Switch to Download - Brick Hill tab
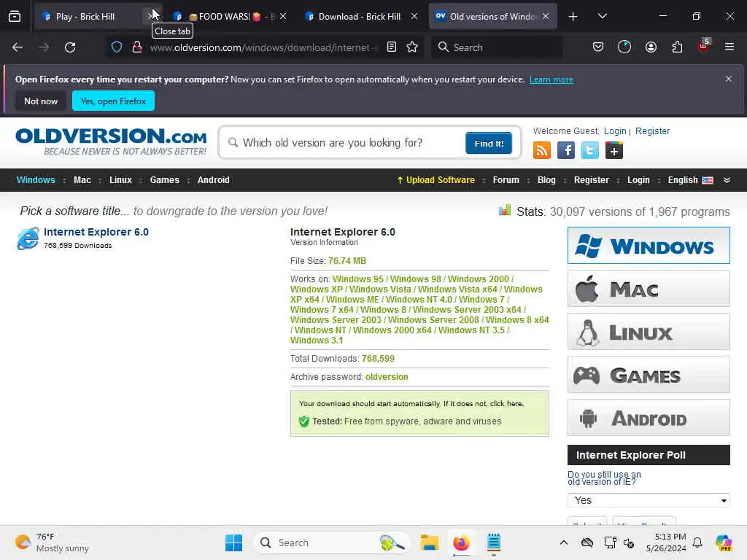This screenshot has width=747, height=560. point(358,17)
